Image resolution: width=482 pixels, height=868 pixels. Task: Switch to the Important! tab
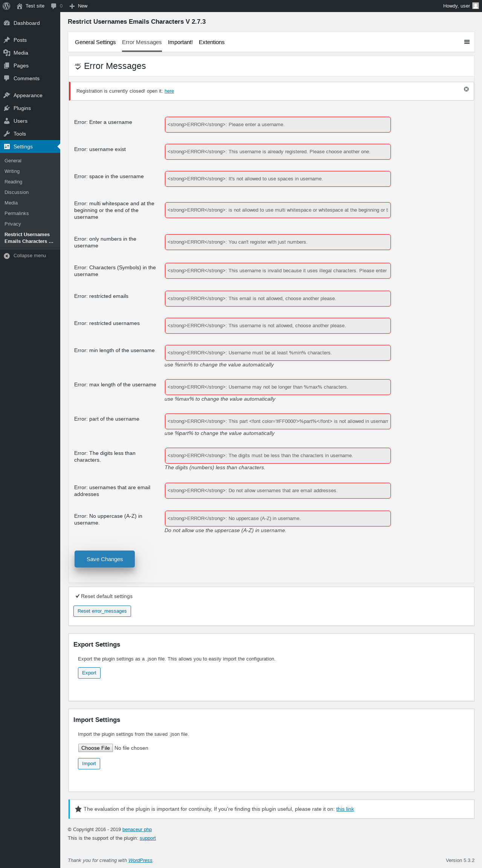click(180, 42)
